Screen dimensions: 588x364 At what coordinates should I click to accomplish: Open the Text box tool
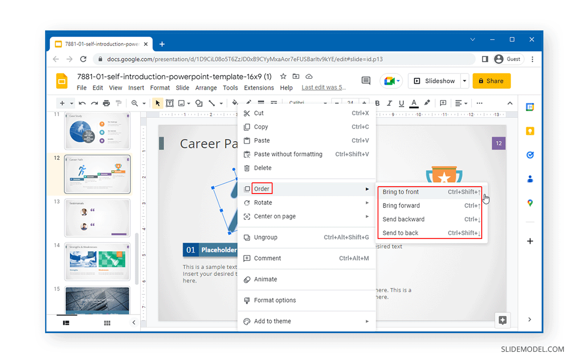(170, 103)
